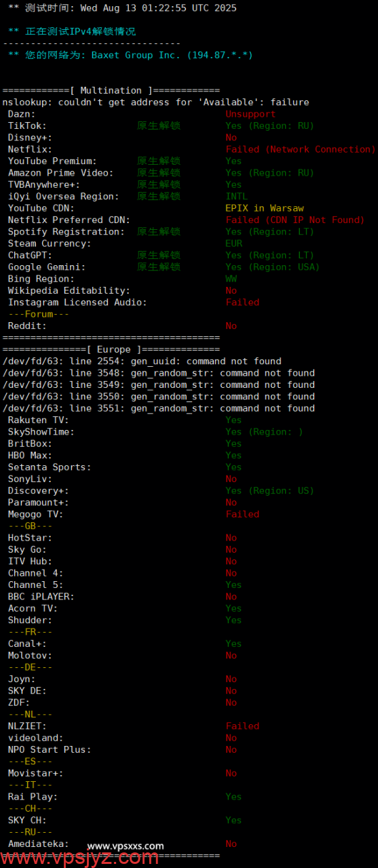Image resolution: width=378 pixels, height=868 pixels.
Task: Click the 'EUR' Steam currency value
Action: click(234, 243)
